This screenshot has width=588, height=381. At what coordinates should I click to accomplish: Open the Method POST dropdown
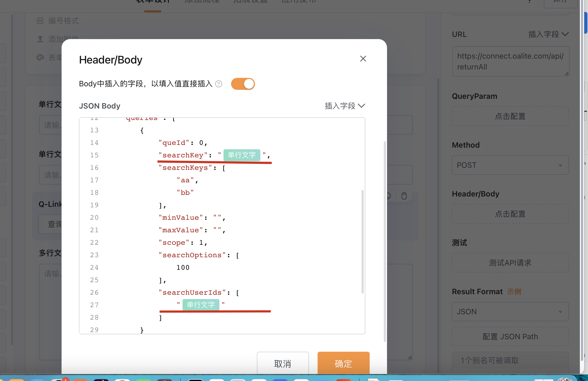pos(510,165)
